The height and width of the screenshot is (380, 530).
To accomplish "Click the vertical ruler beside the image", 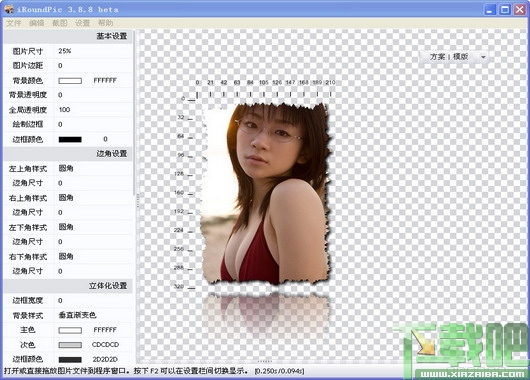I will tap(185, 193).
